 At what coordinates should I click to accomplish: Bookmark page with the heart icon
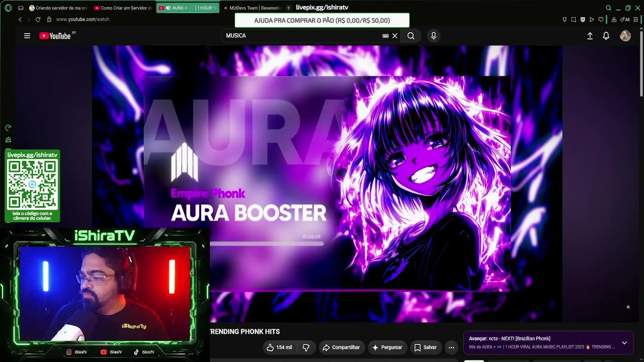(601, 20)
